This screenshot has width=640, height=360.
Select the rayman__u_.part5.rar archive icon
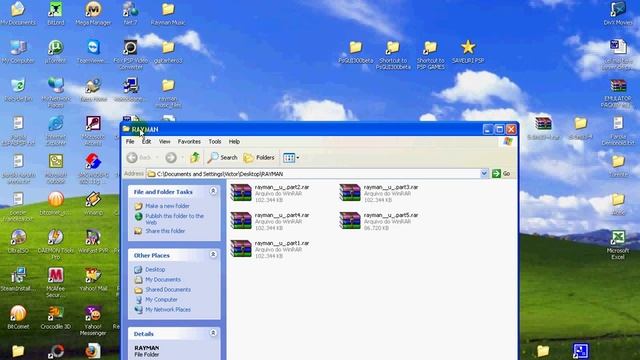pos(350,220)
